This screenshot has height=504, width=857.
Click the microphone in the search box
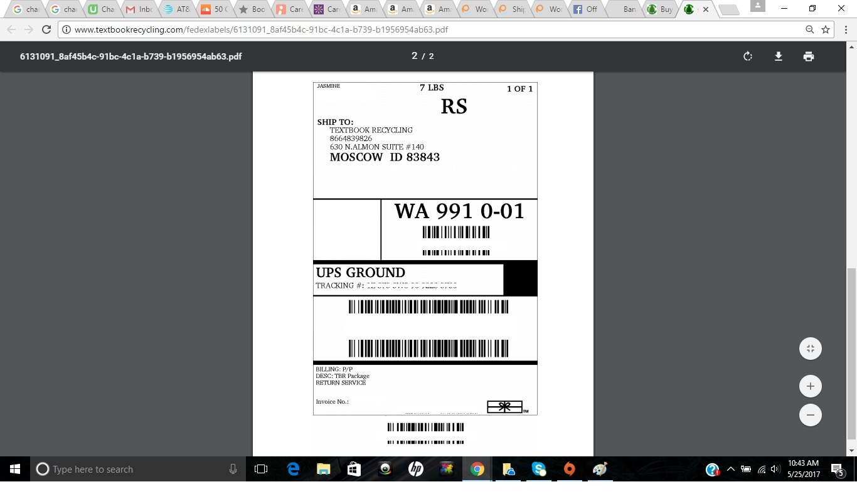(x=233, y=469)
